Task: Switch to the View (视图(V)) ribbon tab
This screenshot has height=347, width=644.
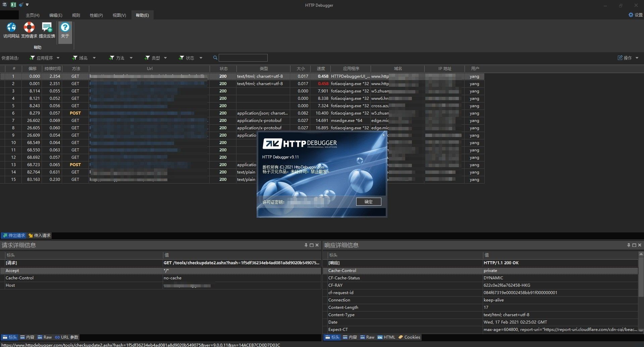Action: [x=119, y=15]
